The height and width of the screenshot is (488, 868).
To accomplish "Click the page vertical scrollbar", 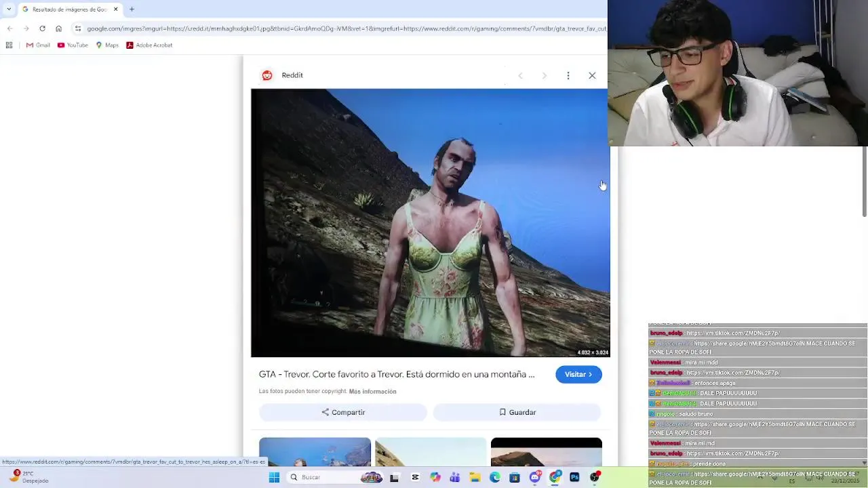I will click(x=865, y=183).
